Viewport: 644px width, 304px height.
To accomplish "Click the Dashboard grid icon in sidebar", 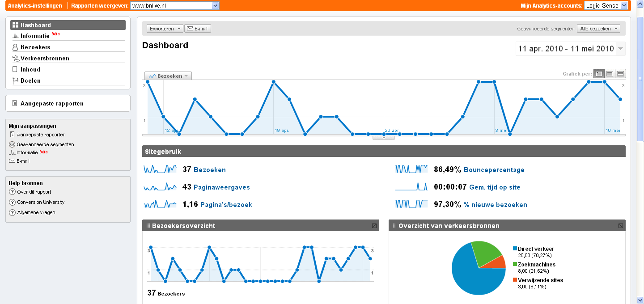I will click(15, 25).
